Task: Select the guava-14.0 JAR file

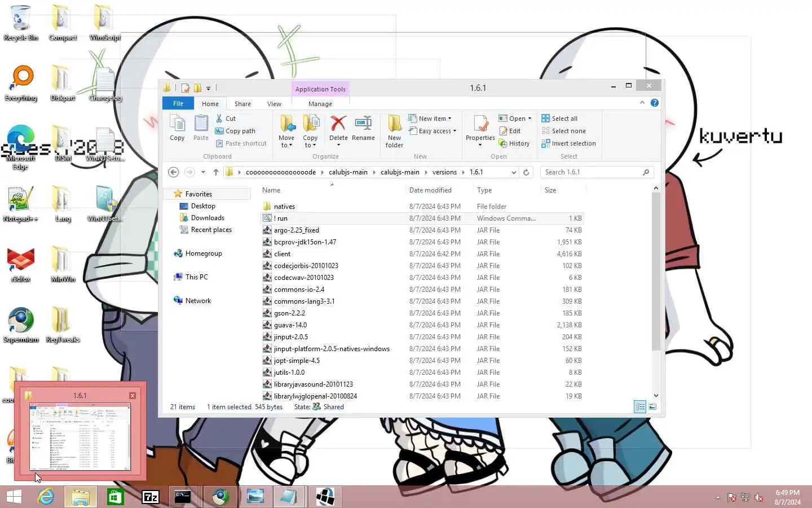Action: [x=422, y=325]
